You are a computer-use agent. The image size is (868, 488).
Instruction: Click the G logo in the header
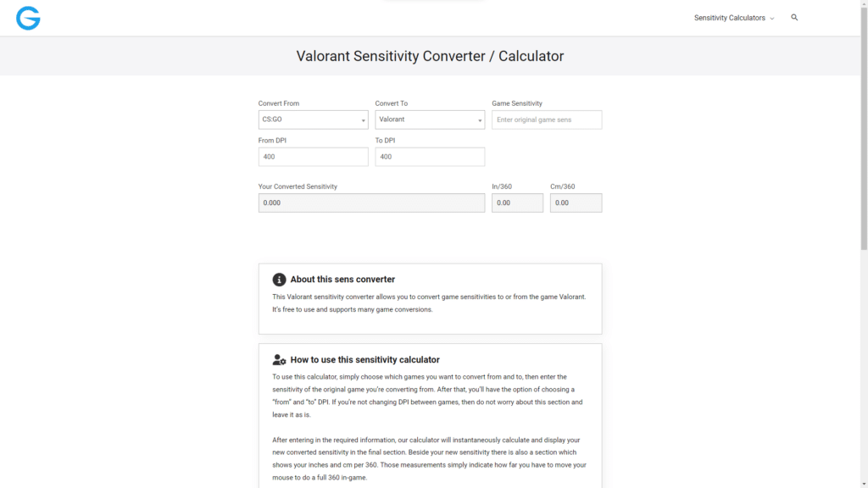(x=28, y=18)
